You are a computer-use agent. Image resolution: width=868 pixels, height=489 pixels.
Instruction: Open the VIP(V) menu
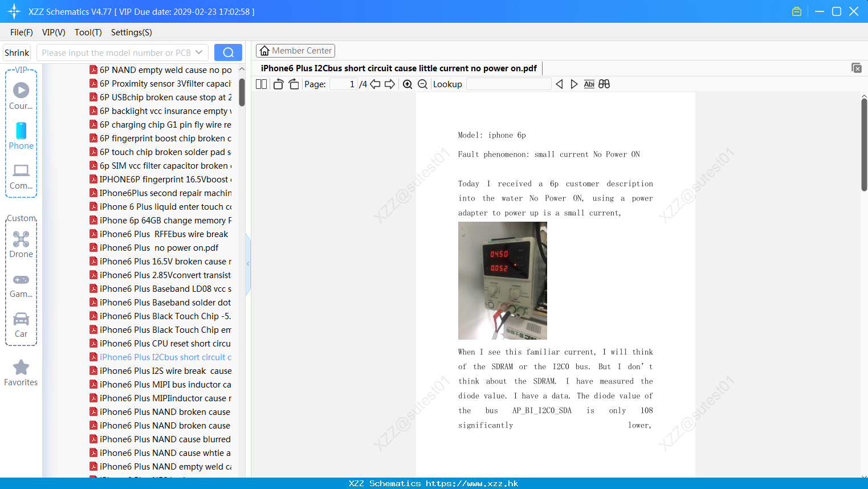coord(54,32)
